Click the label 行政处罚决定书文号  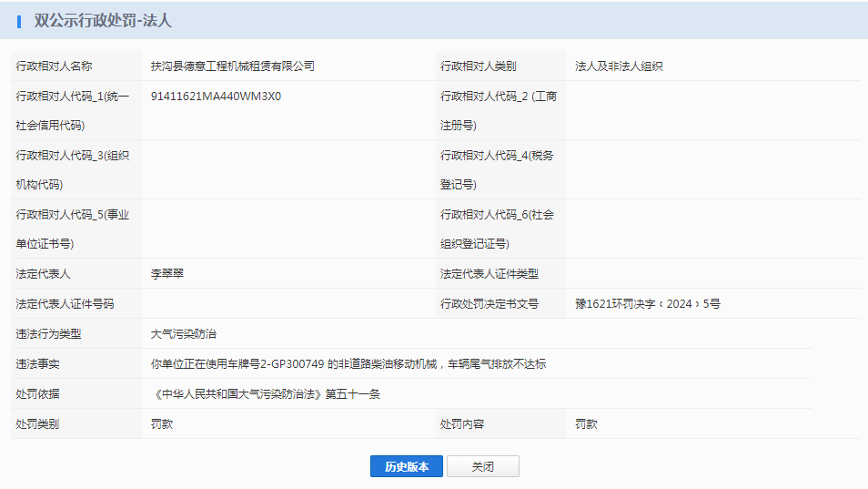click(x=490, y=304)
